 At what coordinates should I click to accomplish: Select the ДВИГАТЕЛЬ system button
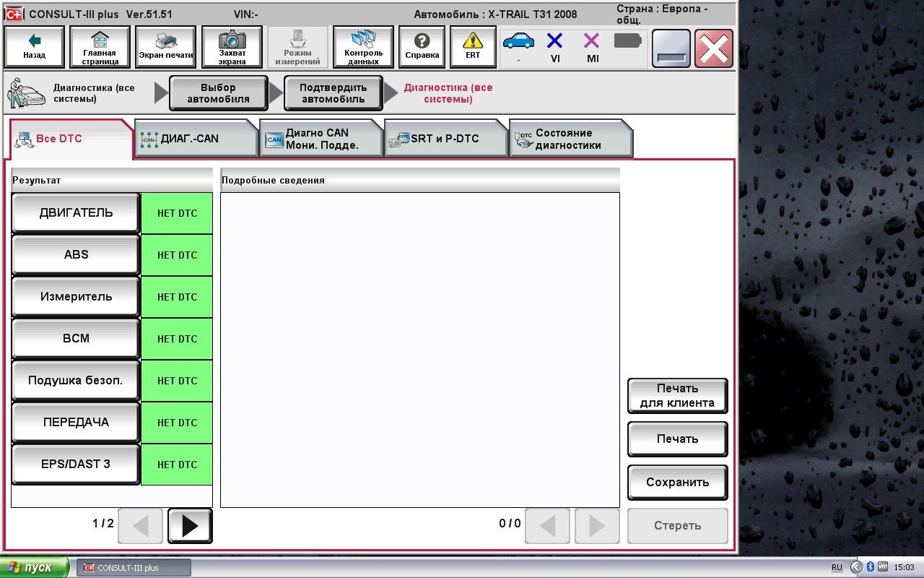point(76,213)
